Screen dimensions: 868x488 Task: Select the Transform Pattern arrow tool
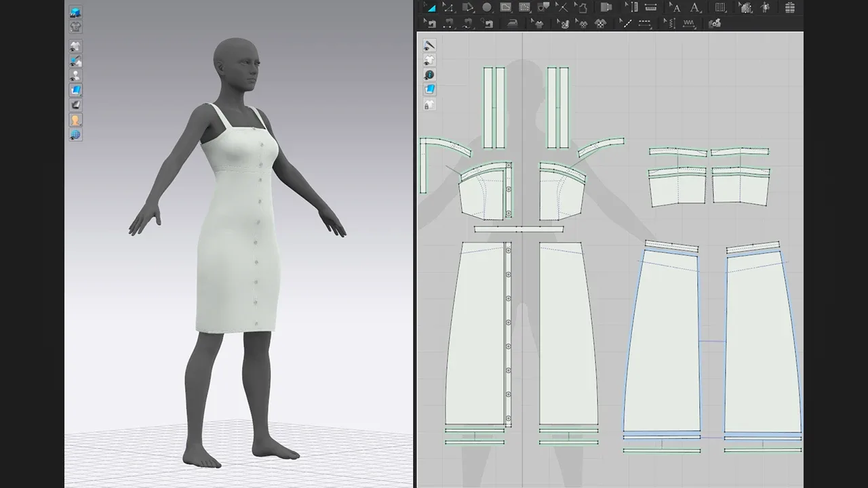coord(429,7)
